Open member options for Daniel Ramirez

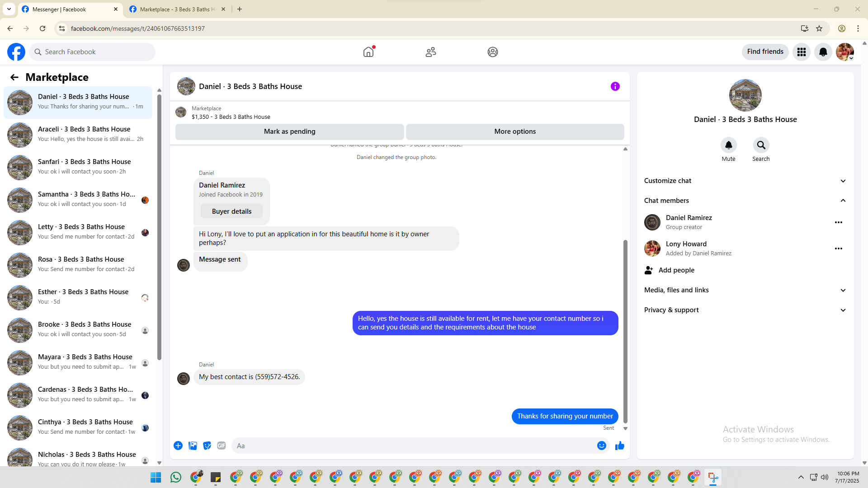tap(839, 222)
